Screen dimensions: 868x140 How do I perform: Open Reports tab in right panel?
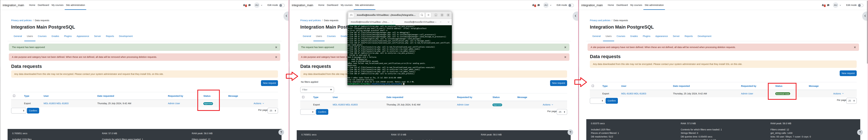coord(689,36)
